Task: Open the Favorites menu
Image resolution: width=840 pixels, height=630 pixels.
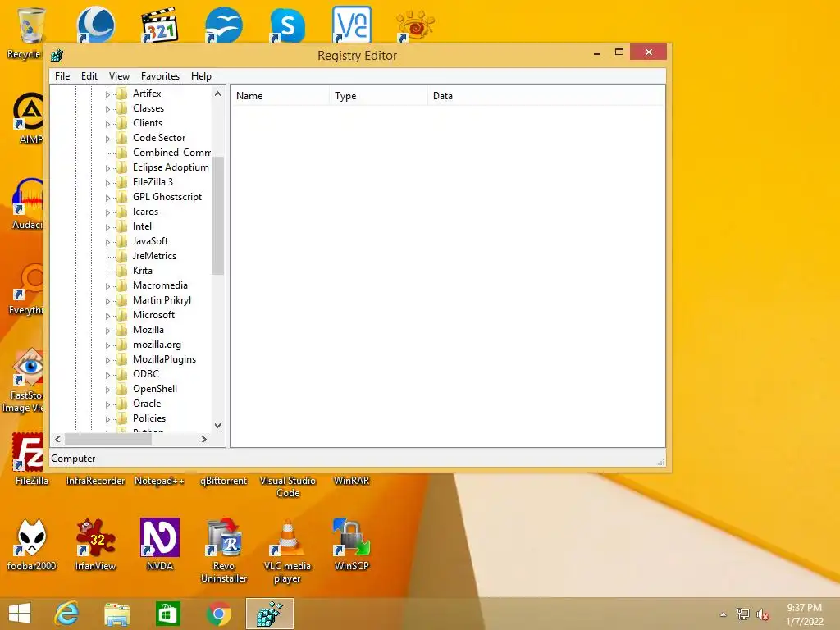Action: point(160,76)
